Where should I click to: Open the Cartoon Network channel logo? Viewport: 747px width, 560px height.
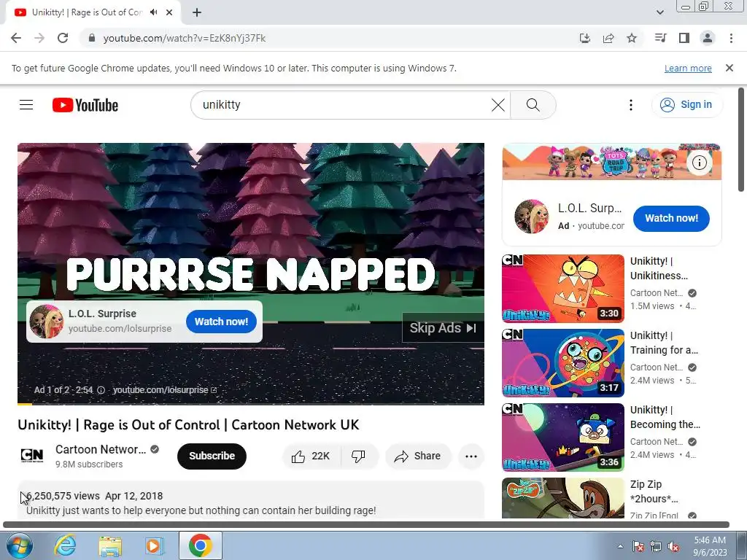[x=32, y=456]
